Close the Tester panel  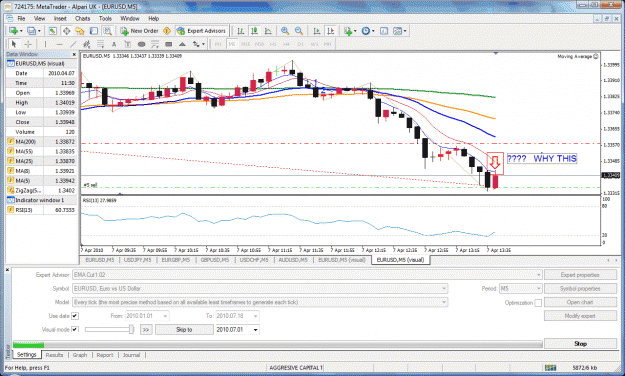point(7,270)
